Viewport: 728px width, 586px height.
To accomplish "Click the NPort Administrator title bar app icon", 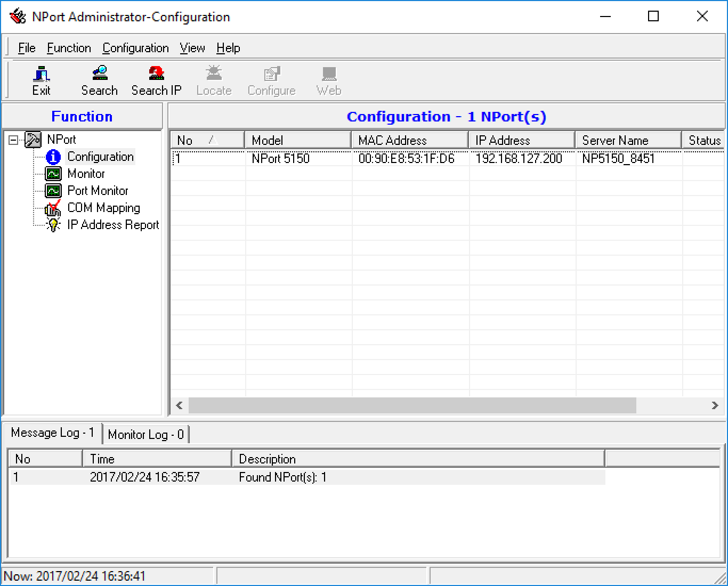I will tap(18, 17).
